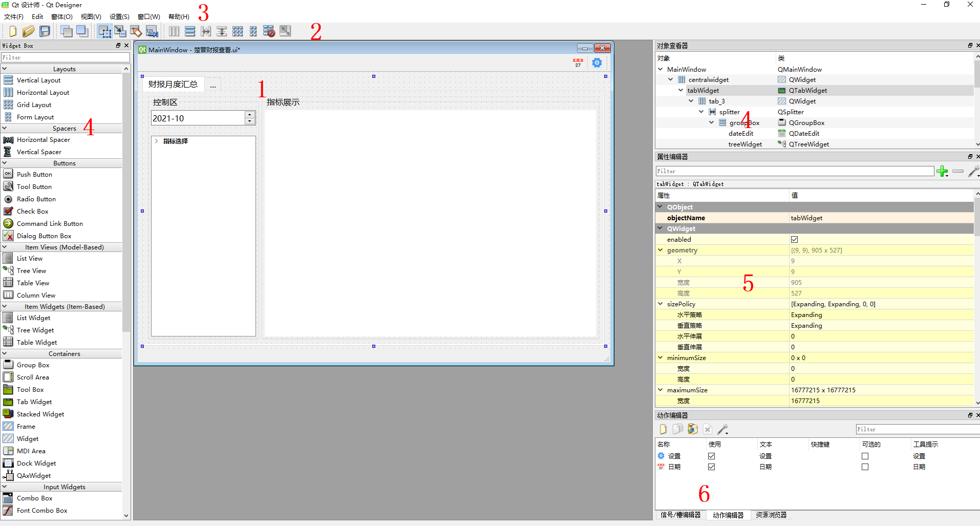Apply Lay Out Vertically in Splitter icon
The width and height of the screenshot is (980, 526).
222,31
